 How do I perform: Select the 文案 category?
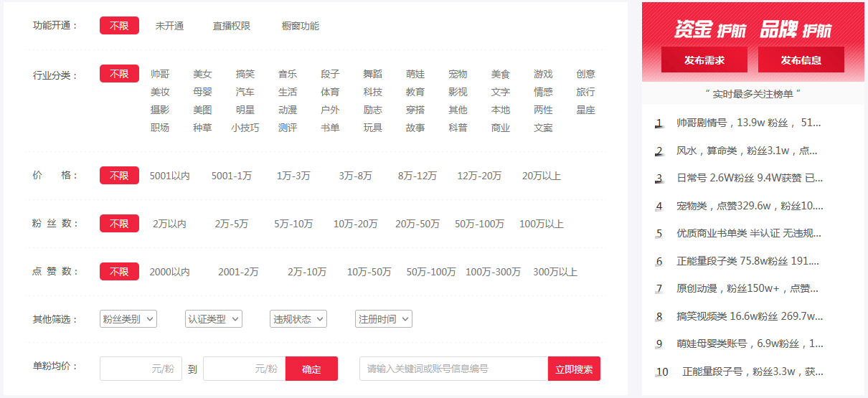point(543,128)
